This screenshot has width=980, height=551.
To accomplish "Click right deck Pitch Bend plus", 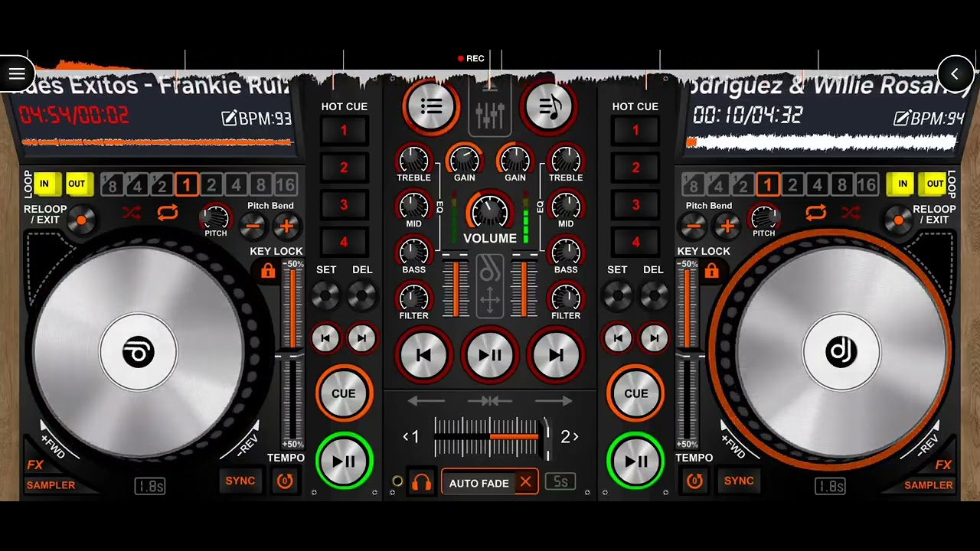I will (727, 226).
